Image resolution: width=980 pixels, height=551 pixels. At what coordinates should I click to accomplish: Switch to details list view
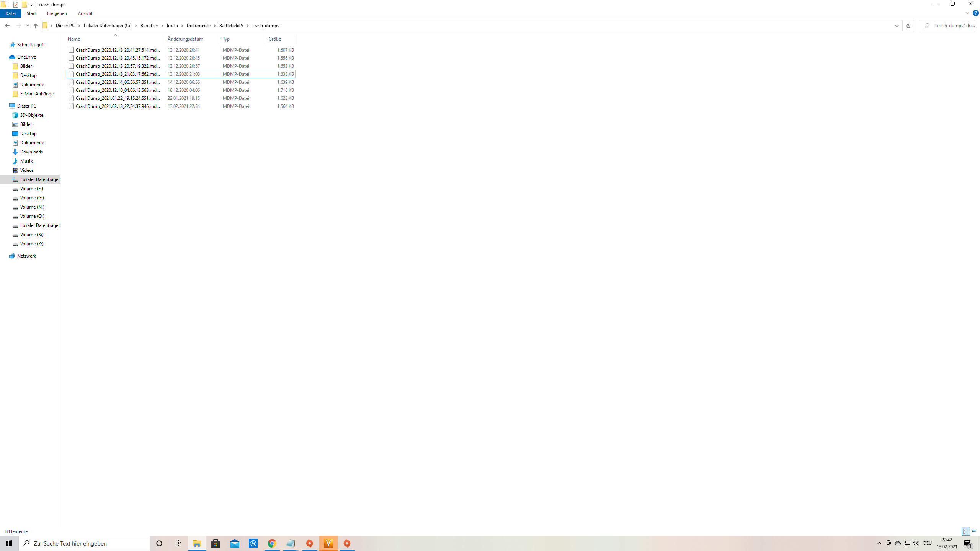point(966,531)
